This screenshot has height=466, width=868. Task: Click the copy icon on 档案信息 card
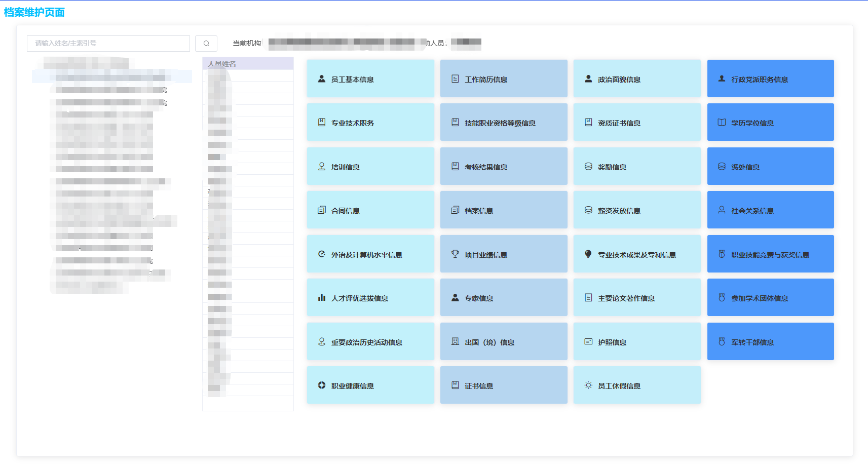pos(455,210)
